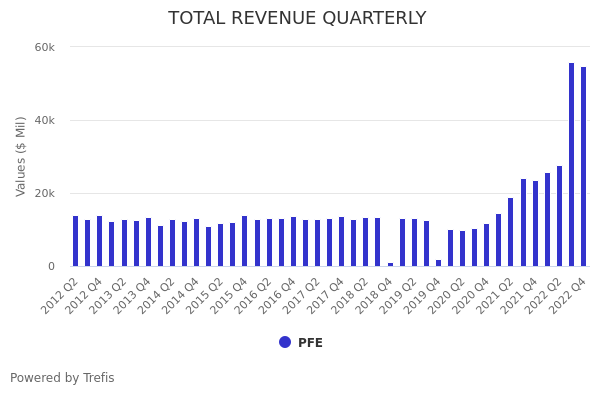The image size is (600, 400).
Task: Select the tallest bar in the chart
Action: tap(572, 165)
